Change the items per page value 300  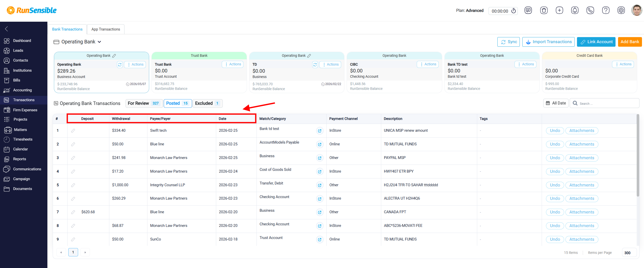(629, 253)
